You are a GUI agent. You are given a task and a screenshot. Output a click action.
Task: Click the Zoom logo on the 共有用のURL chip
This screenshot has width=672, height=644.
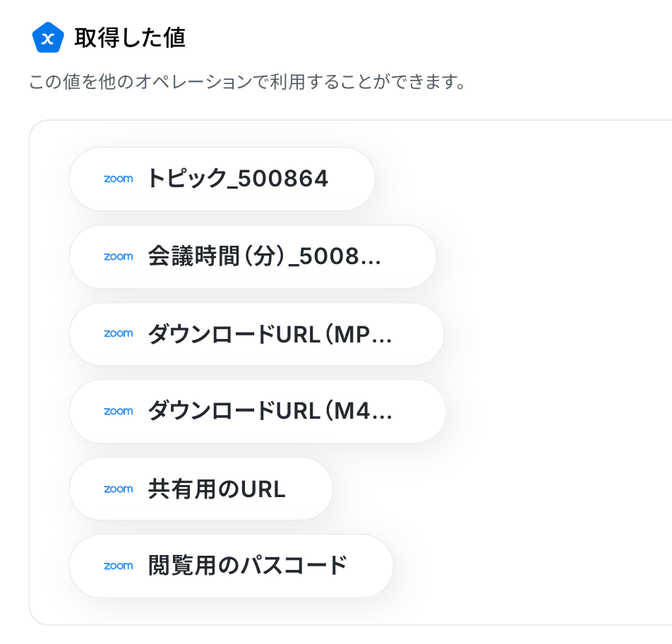click(x=119, y=489)
